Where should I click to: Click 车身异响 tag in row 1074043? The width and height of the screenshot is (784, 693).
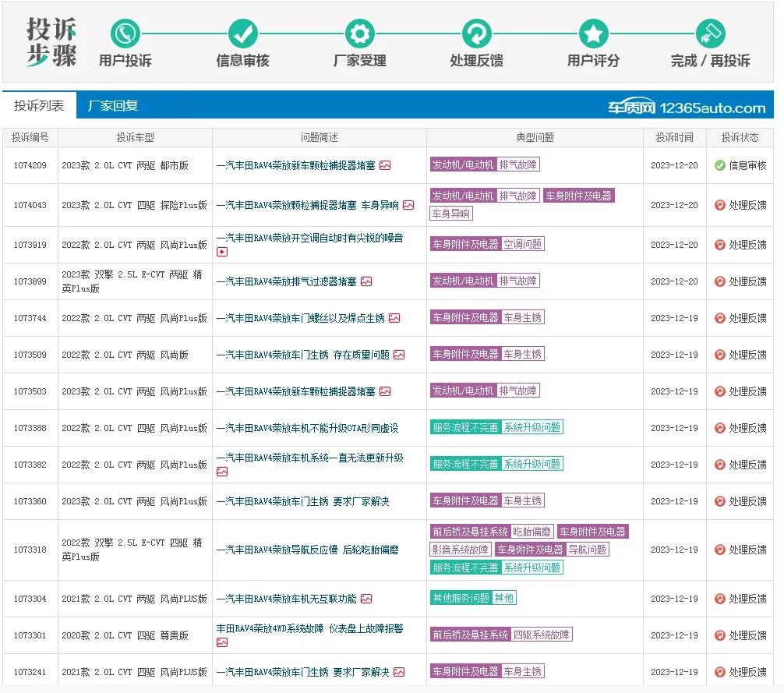pyautogui.click(x=451, y=214)
